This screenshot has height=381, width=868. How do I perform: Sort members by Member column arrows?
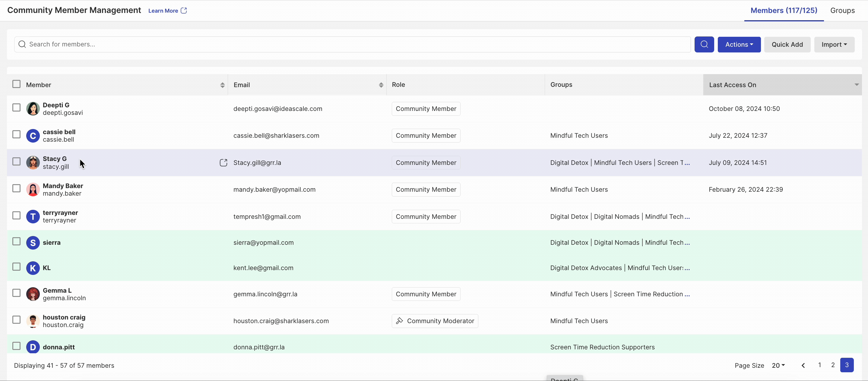pos(222,85)
